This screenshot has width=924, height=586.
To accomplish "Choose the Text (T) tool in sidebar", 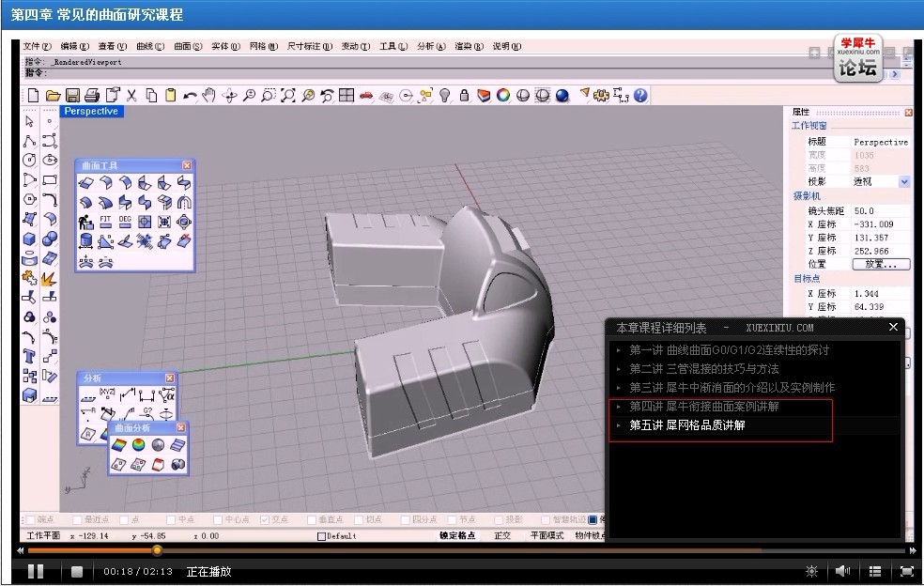I will click(29, 356).
